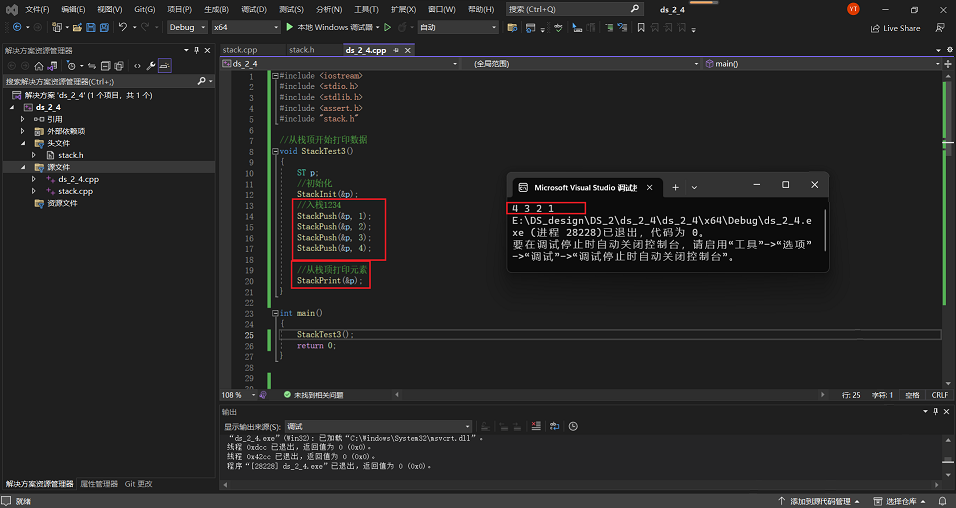Open the ds_2_4 project scope dropdown

340,63
